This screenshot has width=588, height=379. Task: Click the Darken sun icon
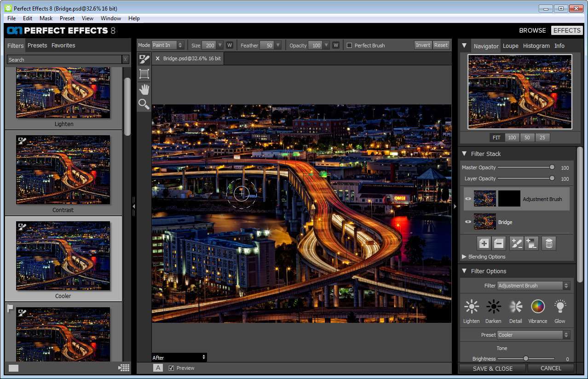coord(493,306)
